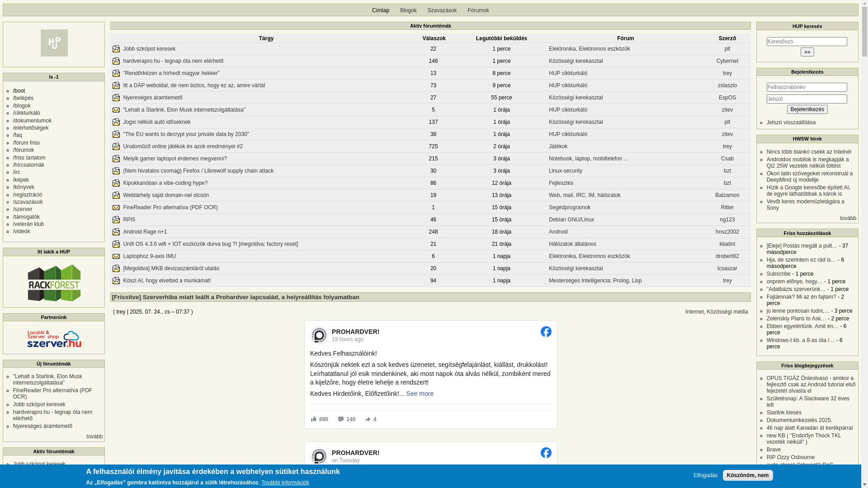
Task: Sort topics by Szerző column
Action: [x=727, y=38]
